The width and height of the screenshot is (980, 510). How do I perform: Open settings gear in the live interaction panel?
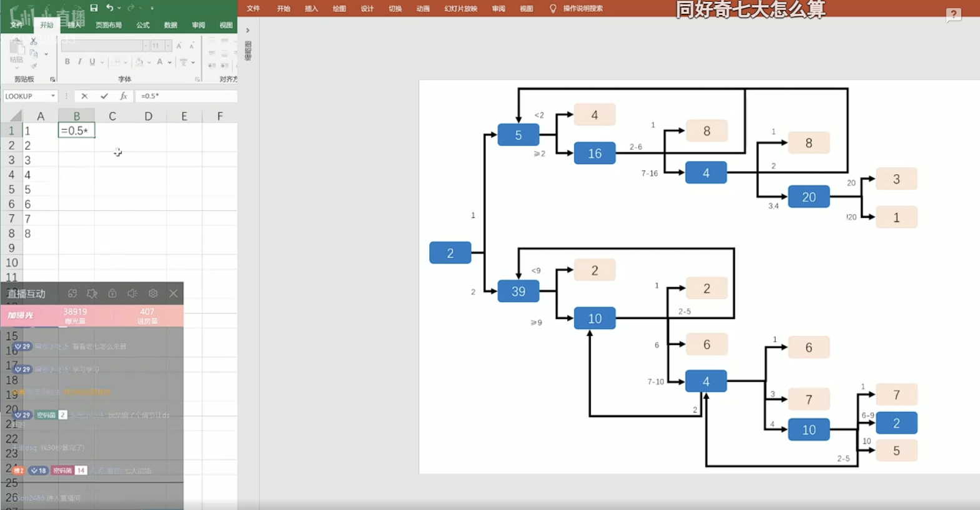pyautogui.click(x=153, y=293)
